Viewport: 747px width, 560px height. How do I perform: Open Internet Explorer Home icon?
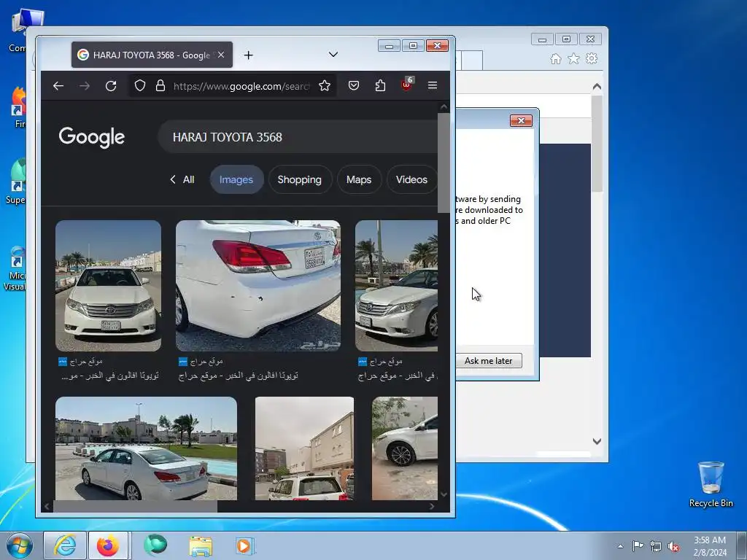click(555, 58)
